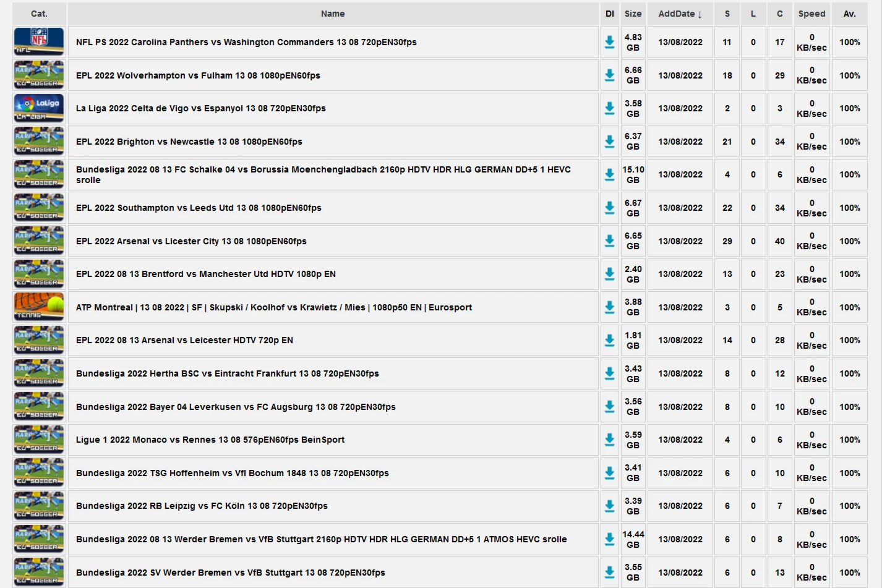Viewport: 882px width, 588px height.
Task: Click EU Soccer category icon beside Southampton vs Leeds
Action: tap(39, 208)
